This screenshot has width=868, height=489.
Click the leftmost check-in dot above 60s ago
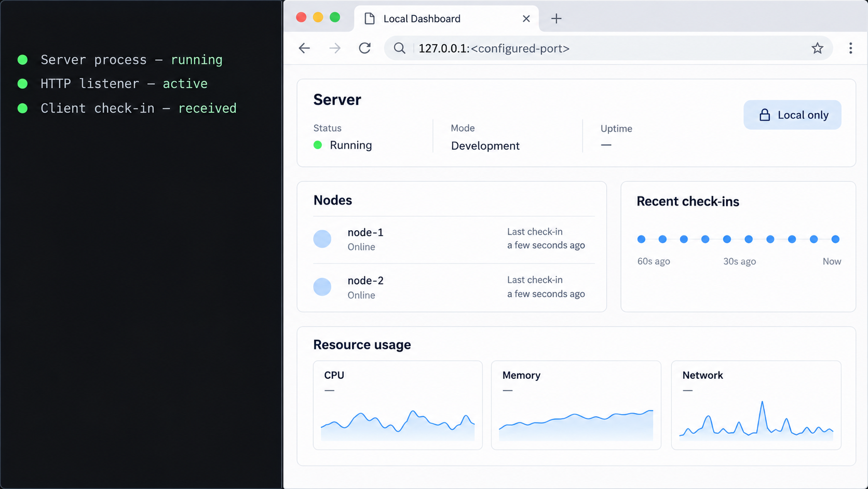pos(642,239)
